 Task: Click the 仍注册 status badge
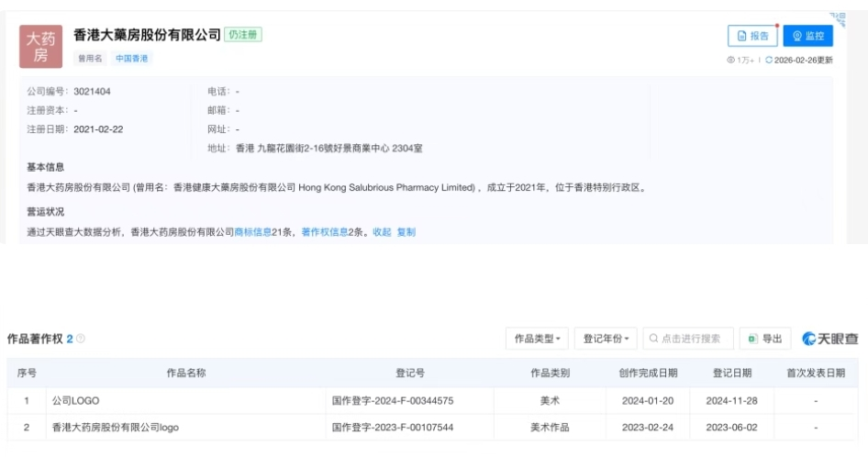click(243, 34)
